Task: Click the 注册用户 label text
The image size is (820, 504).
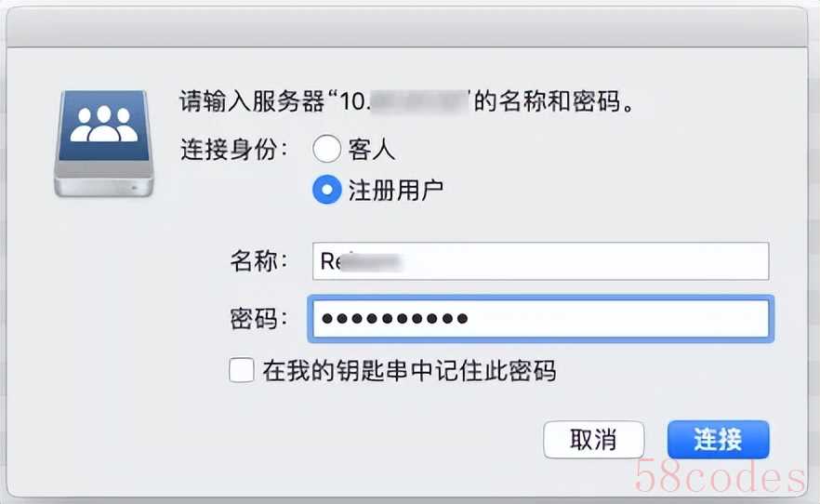Action: pyautogui.click(x=395, y=191)
